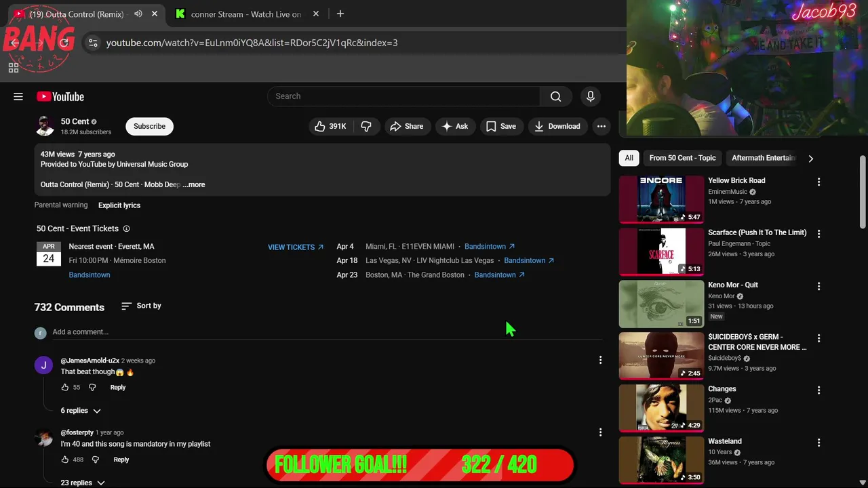Open EminemMusic channel link

728,192
